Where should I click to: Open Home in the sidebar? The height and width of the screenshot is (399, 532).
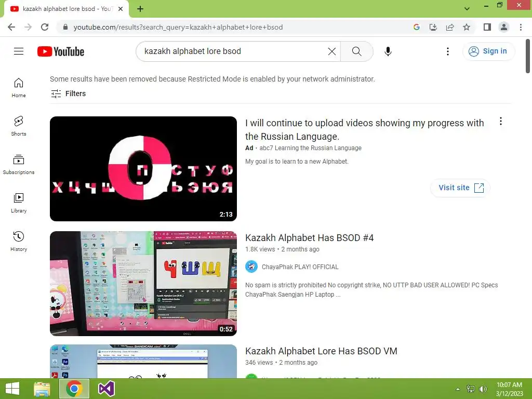19,87
